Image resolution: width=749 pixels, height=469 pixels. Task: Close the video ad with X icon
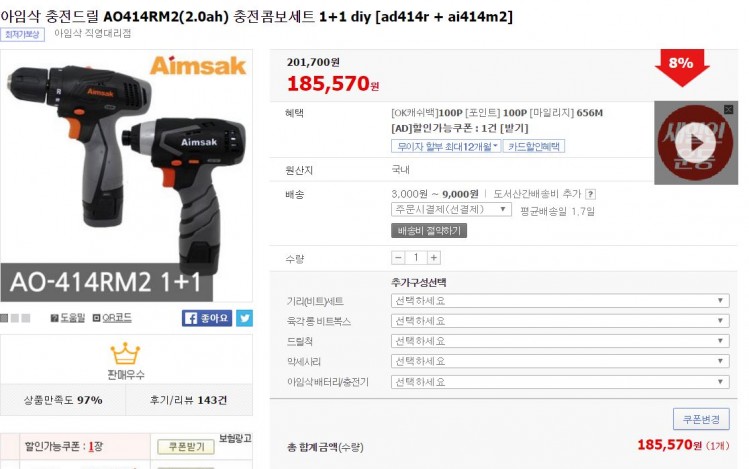click(x=728, y=109)
